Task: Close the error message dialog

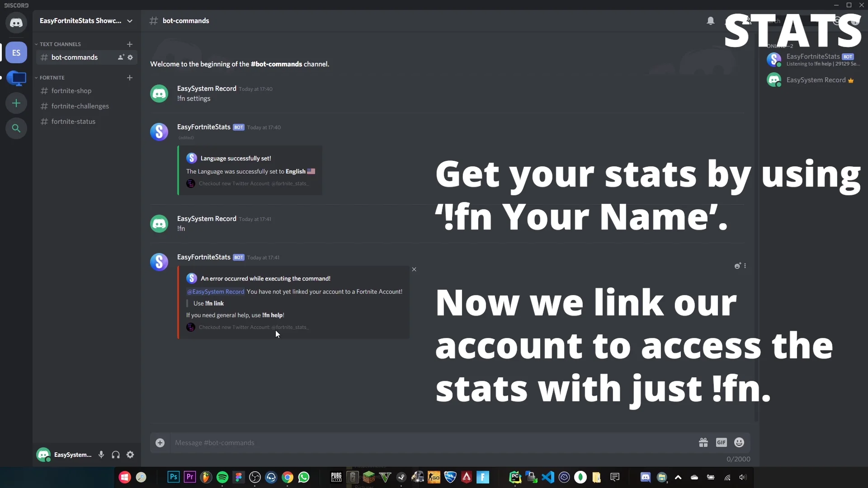Action: (414, 269)
